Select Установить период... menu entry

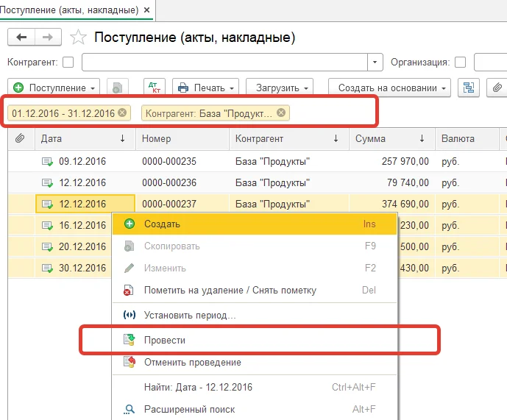pos(255,315)
